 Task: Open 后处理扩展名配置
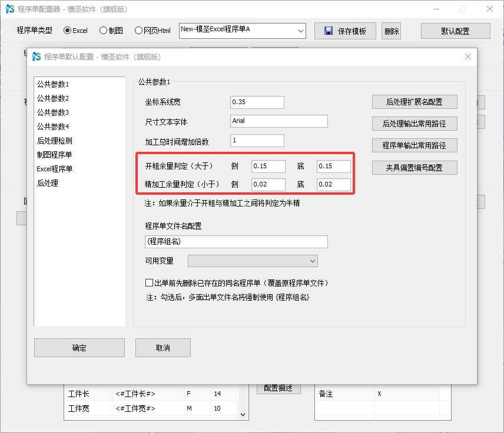click(x=415, y=102)
